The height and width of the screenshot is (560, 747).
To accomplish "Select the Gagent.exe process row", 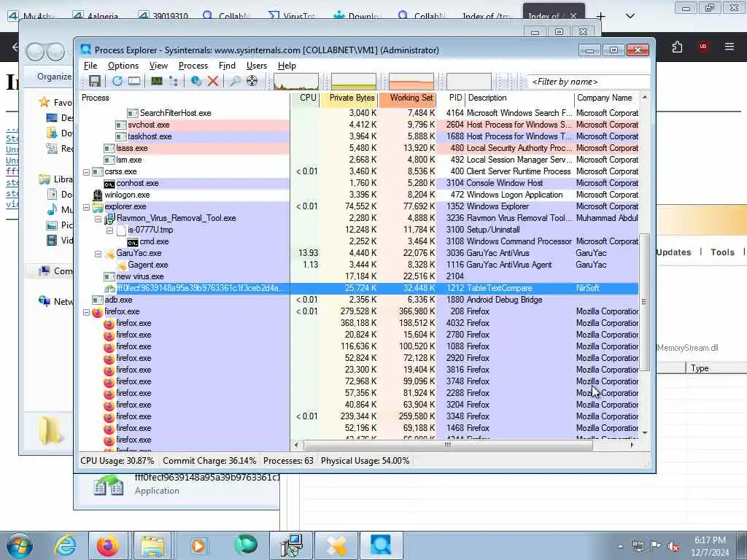I will tap(359, 265).
